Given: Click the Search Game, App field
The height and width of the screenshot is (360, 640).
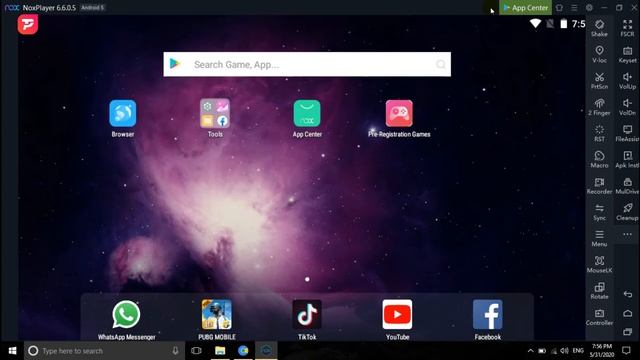Looking at the screenshot, I should [307, 64].
